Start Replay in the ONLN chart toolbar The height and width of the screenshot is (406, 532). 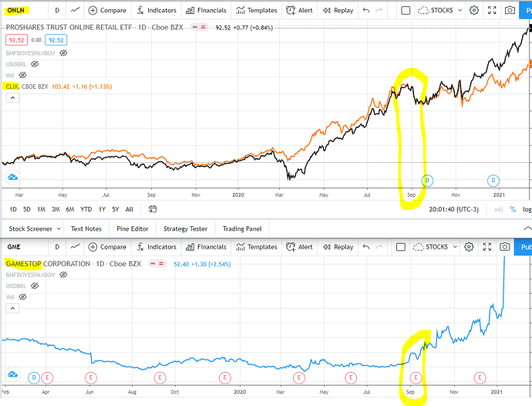point(338,10)
